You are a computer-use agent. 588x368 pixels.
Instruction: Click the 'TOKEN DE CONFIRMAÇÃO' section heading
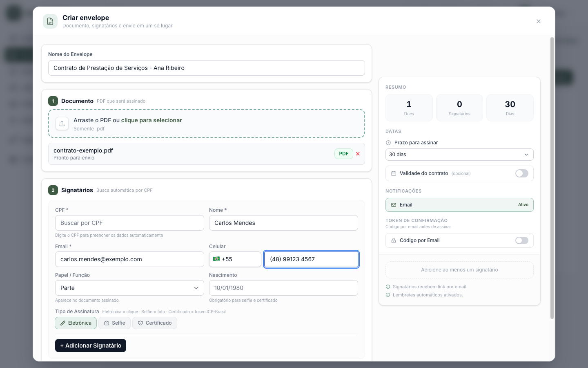tap(416, 220)
